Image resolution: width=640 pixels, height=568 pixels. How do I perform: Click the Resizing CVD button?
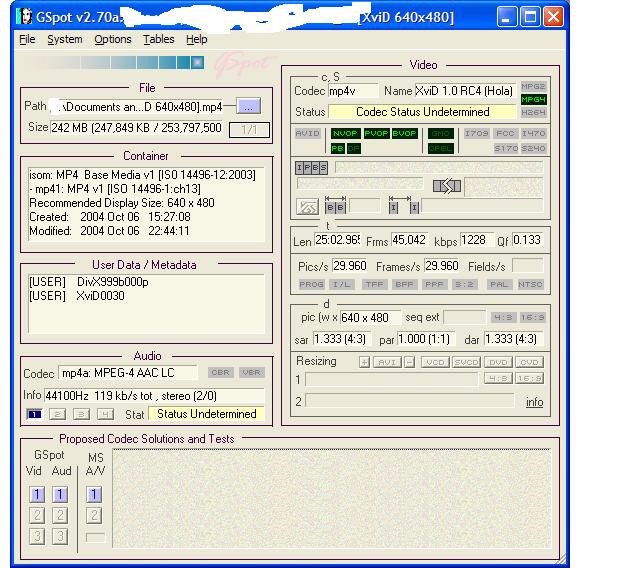[529, 362]
